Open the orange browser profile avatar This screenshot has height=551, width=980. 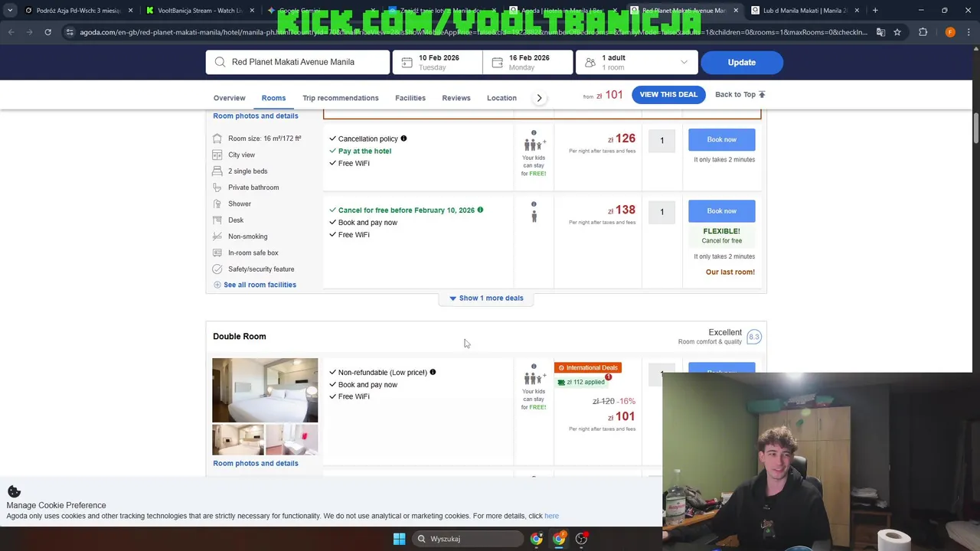point(950,32)
